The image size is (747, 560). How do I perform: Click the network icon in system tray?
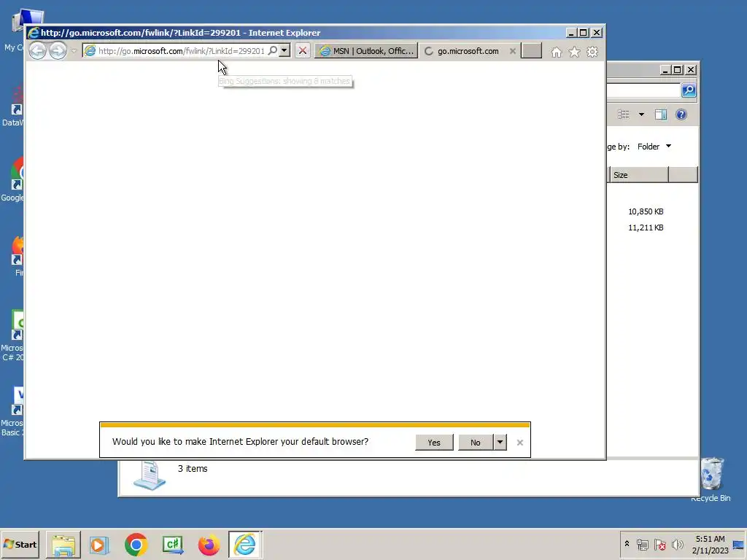643,544
